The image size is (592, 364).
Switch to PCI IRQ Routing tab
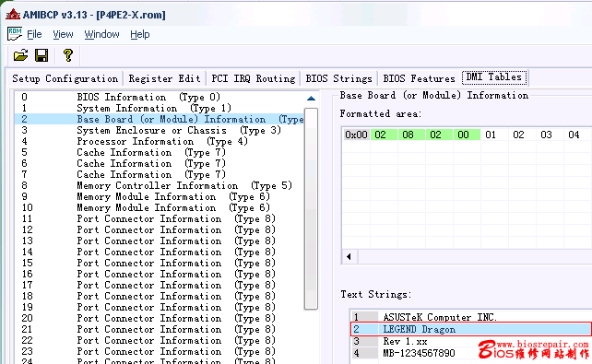tap(254, 78)
